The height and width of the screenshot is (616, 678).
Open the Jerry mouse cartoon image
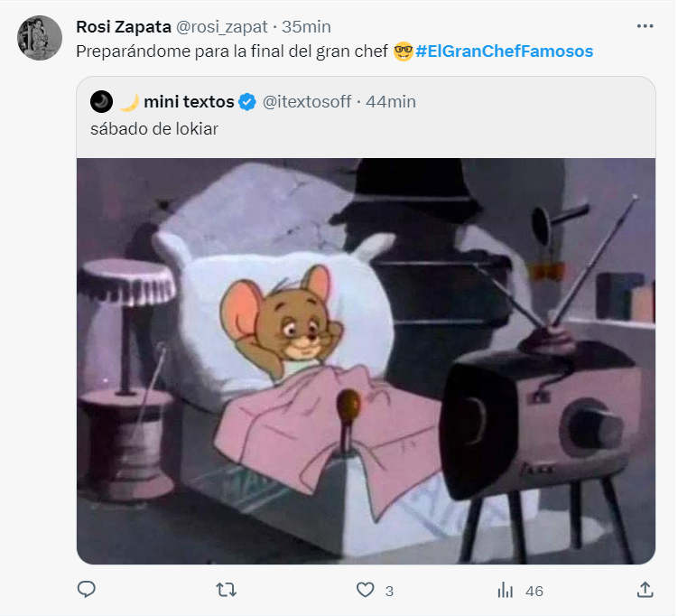pyautogui.click(x=366, y=361)
